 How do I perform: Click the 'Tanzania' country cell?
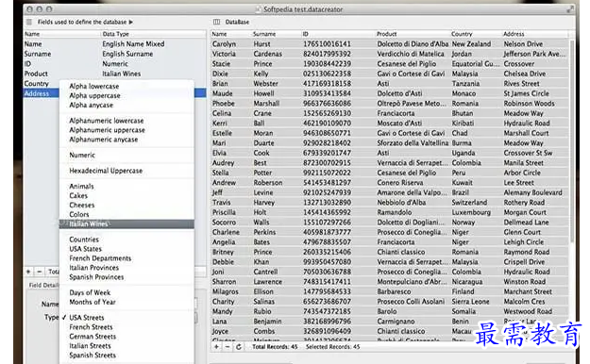[465, 84]
